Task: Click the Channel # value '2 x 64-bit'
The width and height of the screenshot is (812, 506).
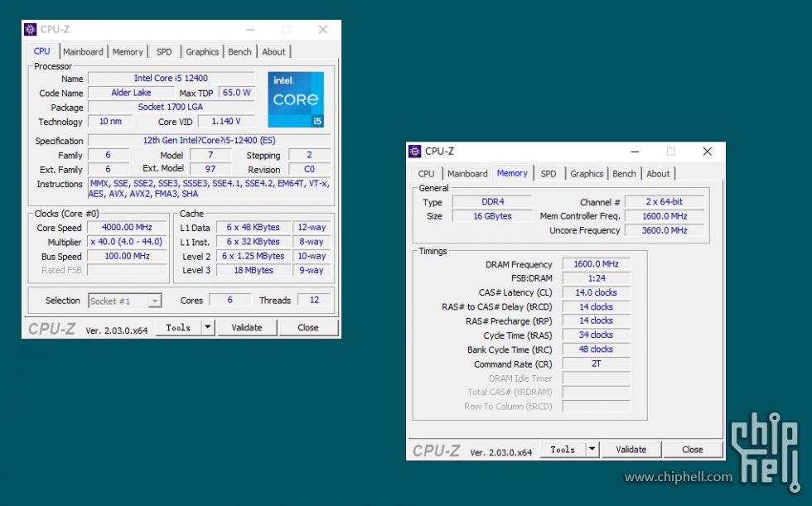Action: coord(665,202)
